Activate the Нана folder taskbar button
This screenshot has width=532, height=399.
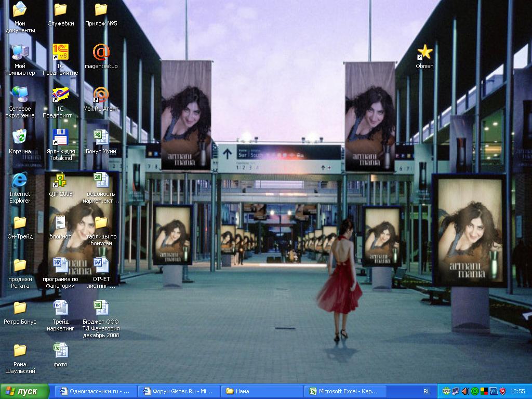[x=262, y=391]
